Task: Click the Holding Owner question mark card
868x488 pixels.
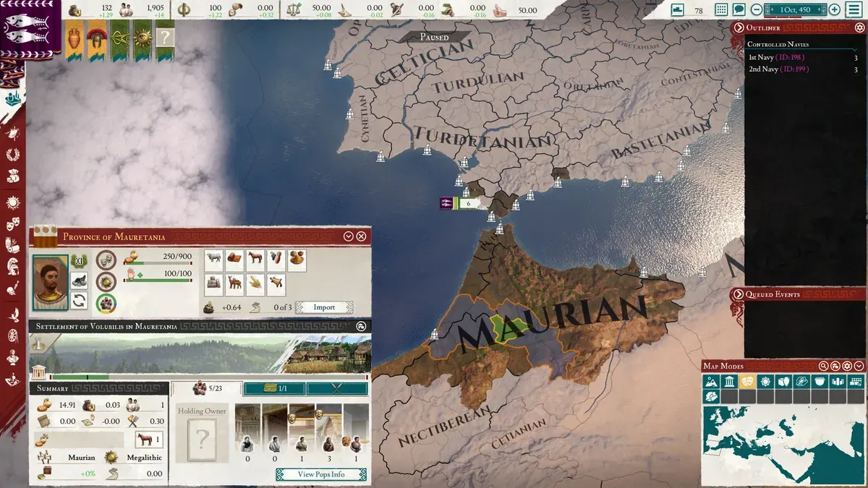Action: (x=202, y=438)
